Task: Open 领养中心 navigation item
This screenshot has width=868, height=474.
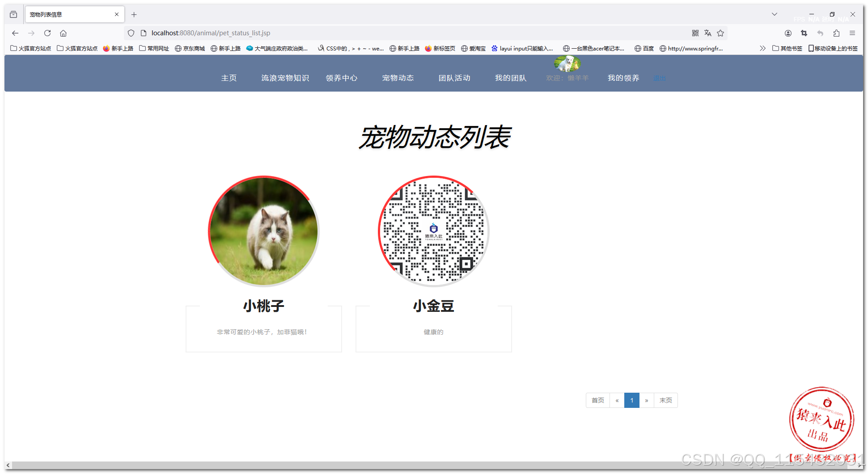Action: coord(342,78)
